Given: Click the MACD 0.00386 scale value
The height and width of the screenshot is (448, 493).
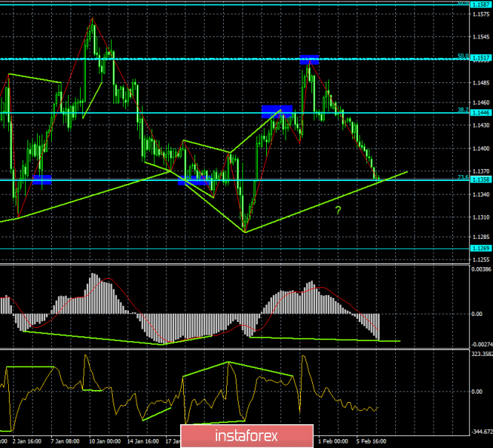Looking at the screenshot, I should click(x=481, y=269).
